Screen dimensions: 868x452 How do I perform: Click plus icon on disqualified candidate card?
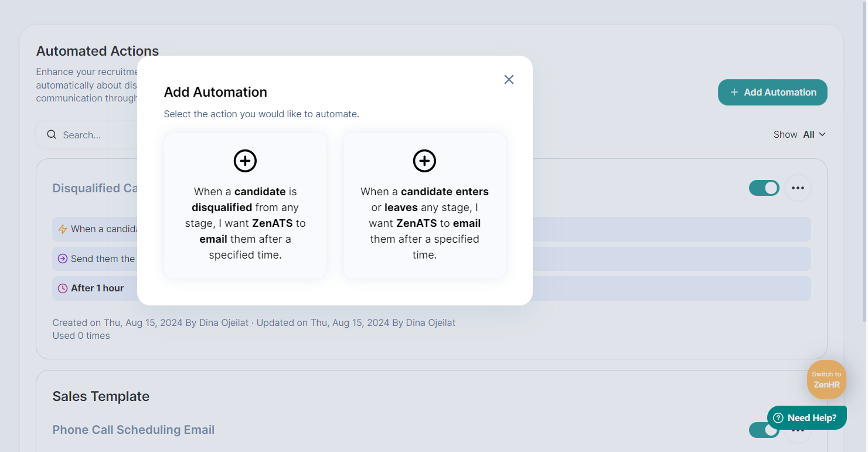click(245, 161)
